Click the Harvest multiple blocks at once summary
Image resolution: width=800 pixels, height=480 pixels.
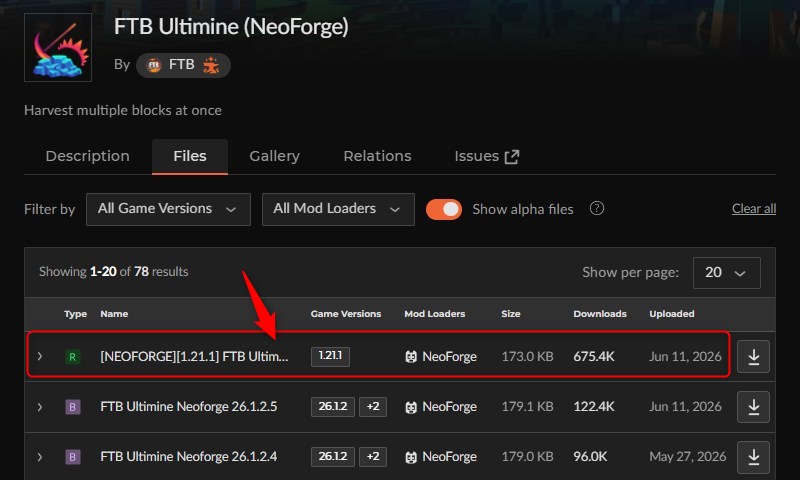point(123,110)
